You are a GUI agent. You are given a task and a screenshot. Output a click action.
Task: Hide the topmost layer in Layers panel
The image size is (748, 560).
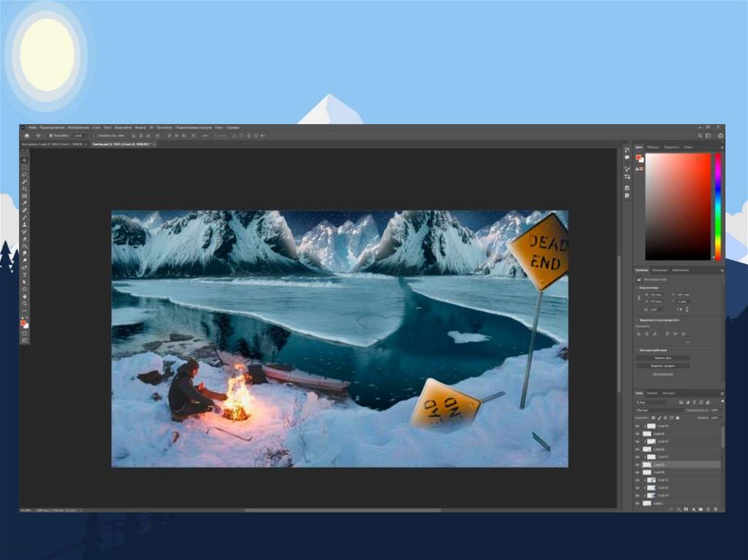coord(637,426)
